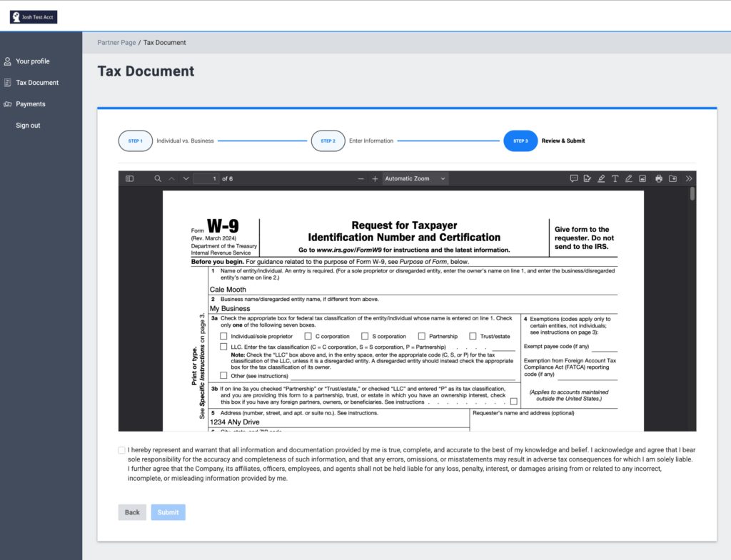Open more PDF tools double-chevron
Image resolution: width=731 pixels, height=560 pixels.
point(689,178)
